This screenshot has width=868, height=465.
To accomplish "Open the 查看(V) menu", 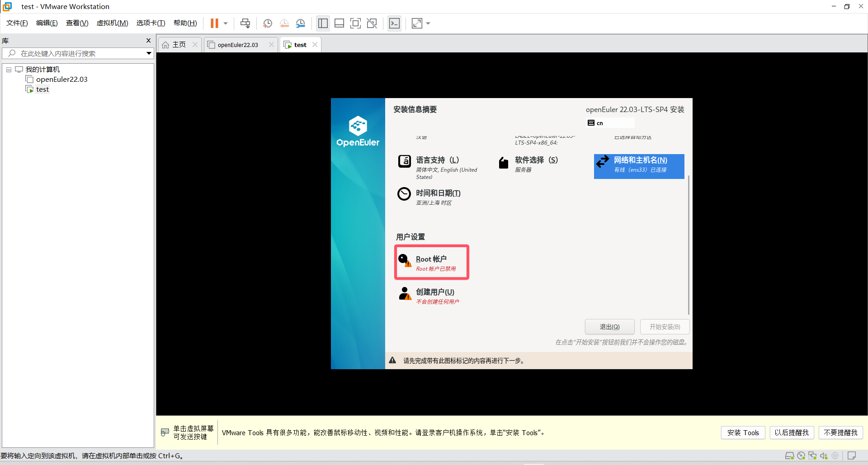I will pos(77,23).
